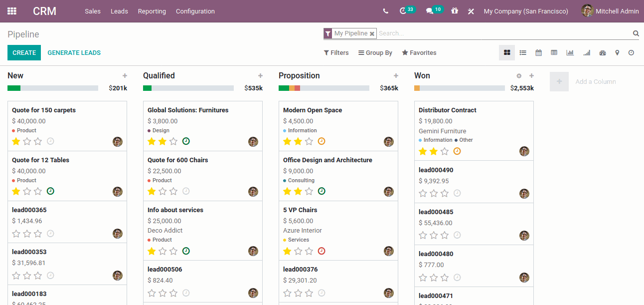Open the calendar view
This screenshot has height=305, width=644.
[x=539, y=52]
